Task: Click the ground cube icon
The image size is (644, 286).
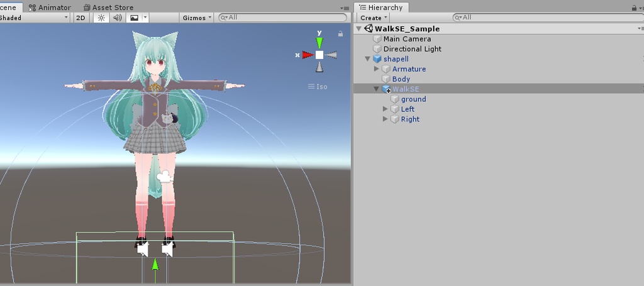Action: tap(395, 99)
